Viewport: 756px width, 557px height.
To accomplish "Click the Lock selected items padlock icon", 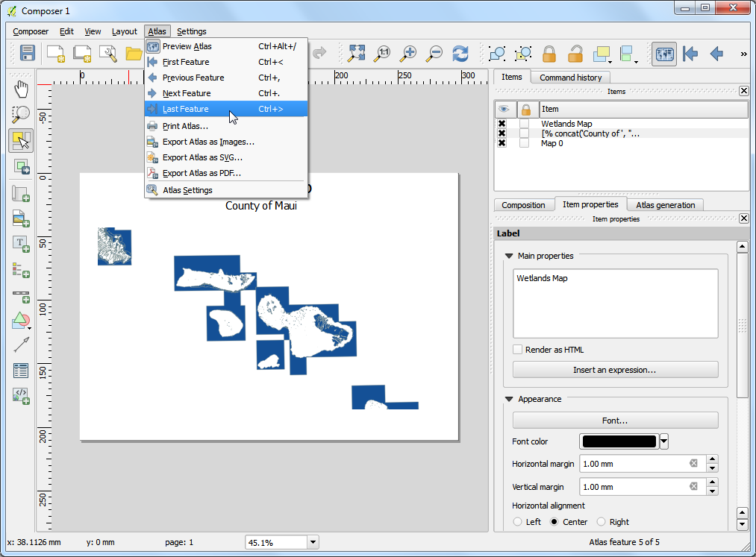I will (x=549, y=54).
